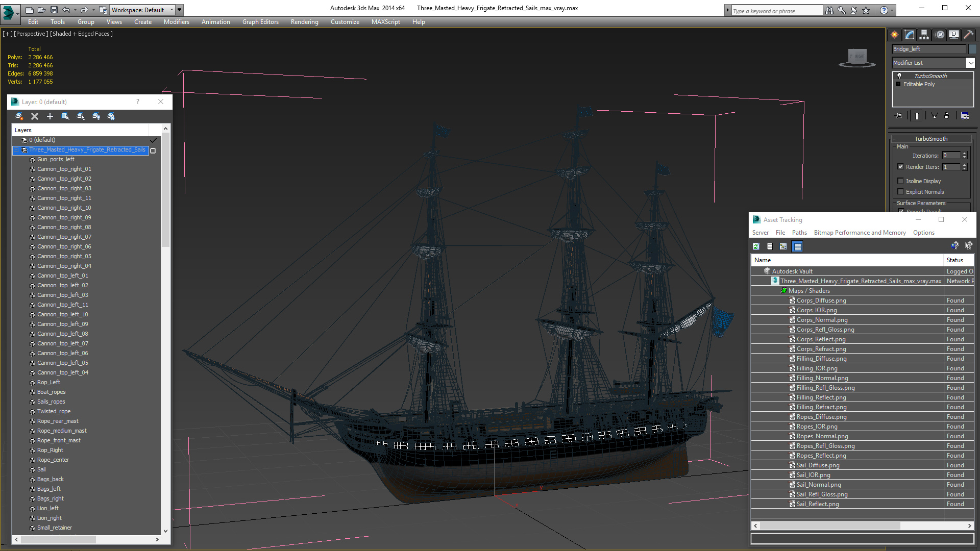
Task: Open the Hierarchy command panel tab
Action: tap(924, 35)
